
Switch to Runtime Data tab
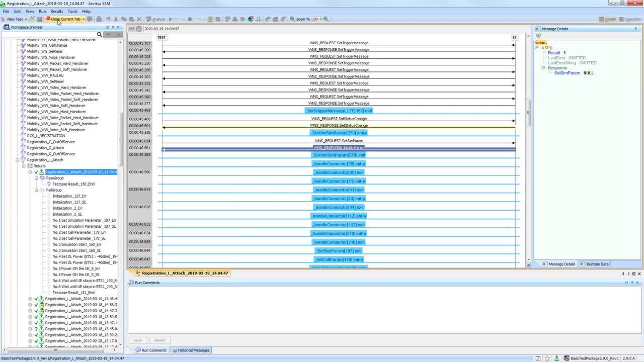pos(594,264)
